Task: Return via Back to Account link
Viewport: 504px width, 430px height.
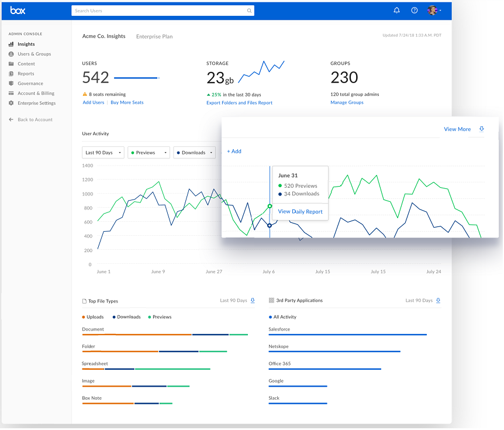Action: pyautogui.click(x=35, y=120)
